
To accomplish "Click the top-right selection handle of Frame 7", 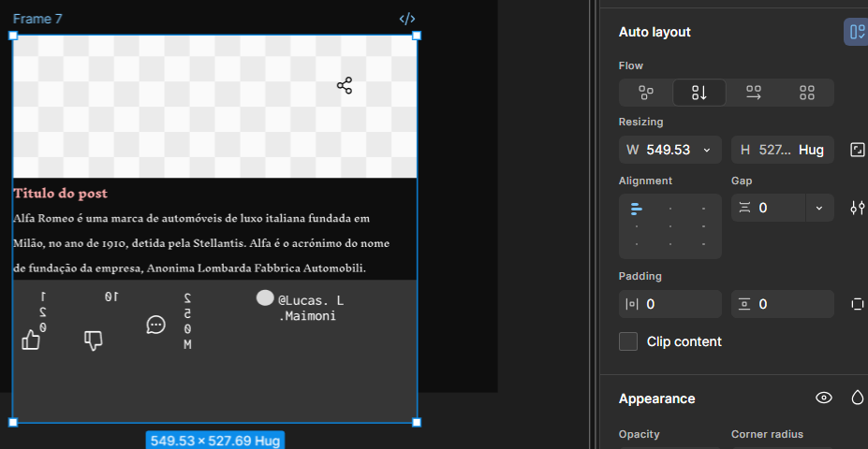I will coord(417,36).
